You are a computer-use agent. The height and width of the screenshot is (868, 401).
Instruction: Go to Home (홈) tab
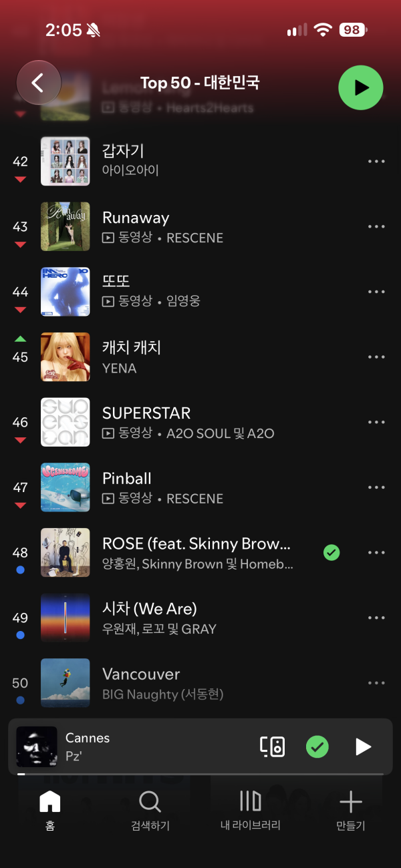pyautogui.click(x=50, y=810)
